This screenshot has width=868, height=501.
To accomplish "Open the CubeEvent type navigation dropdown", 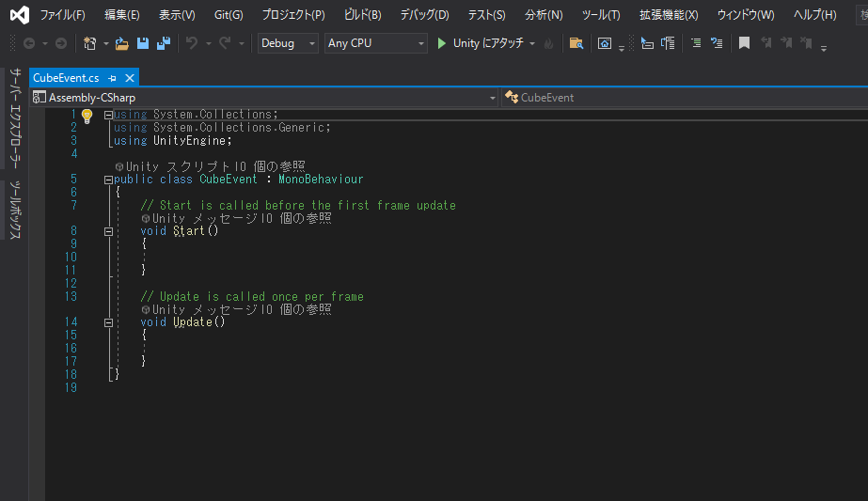I will pos(685,98).
